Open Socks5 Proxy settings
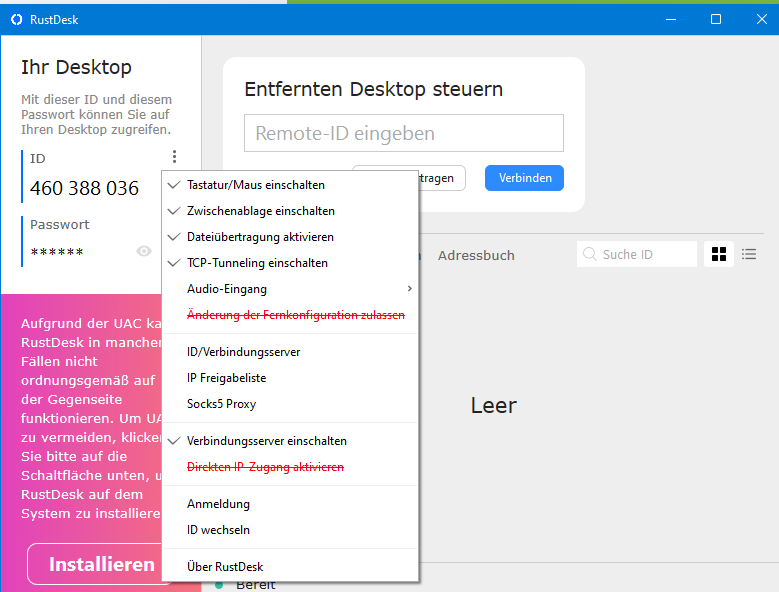This screenshot has width=779, height=592. [x=291, y=404]
